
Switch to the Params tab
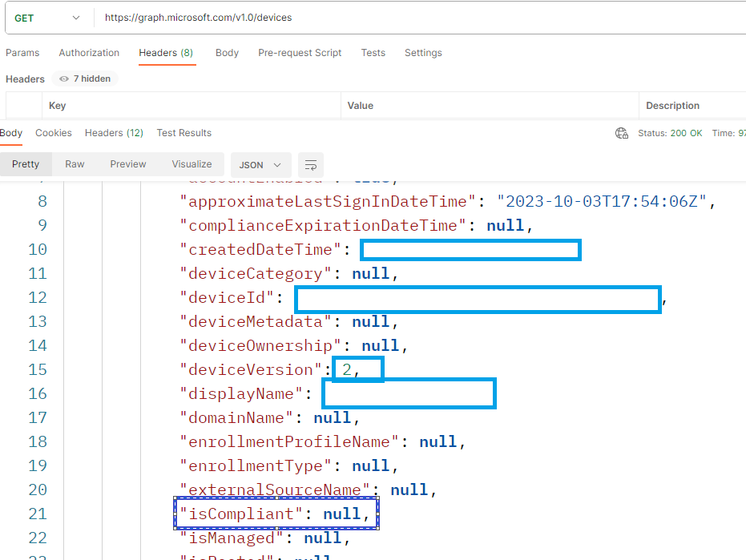pos(22,53)
